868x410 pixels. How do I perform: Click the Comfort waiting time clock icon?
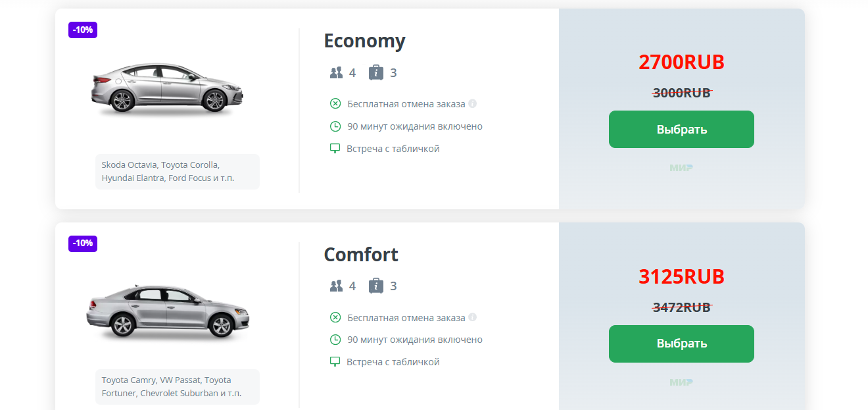335,340
